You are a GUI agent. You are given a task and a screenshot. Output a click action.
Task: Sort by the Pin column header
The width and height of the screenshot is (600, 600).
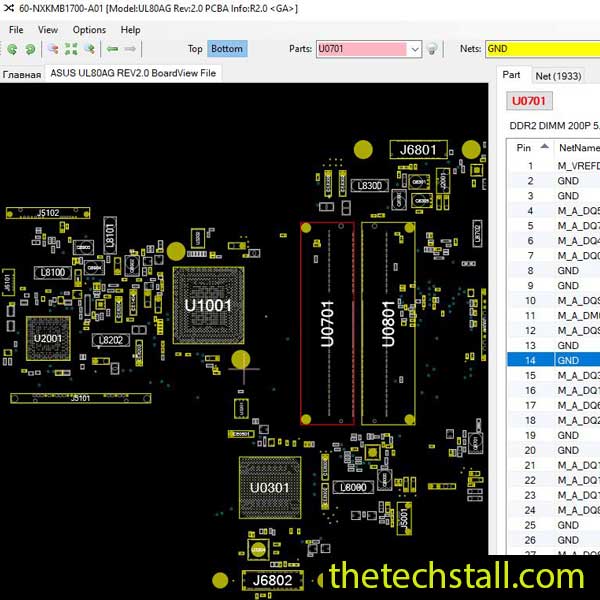[x=530, y=148]
